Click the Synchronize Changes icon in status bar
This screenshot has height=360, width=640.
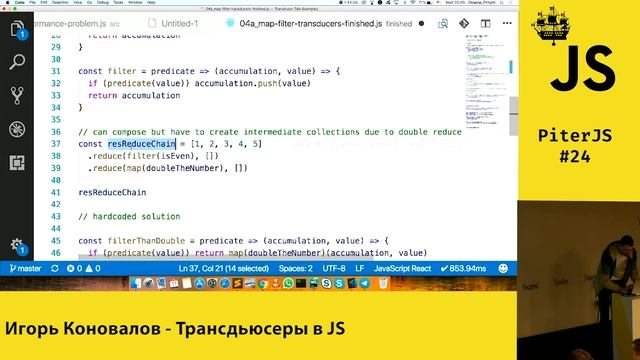[x=55, y=269]
